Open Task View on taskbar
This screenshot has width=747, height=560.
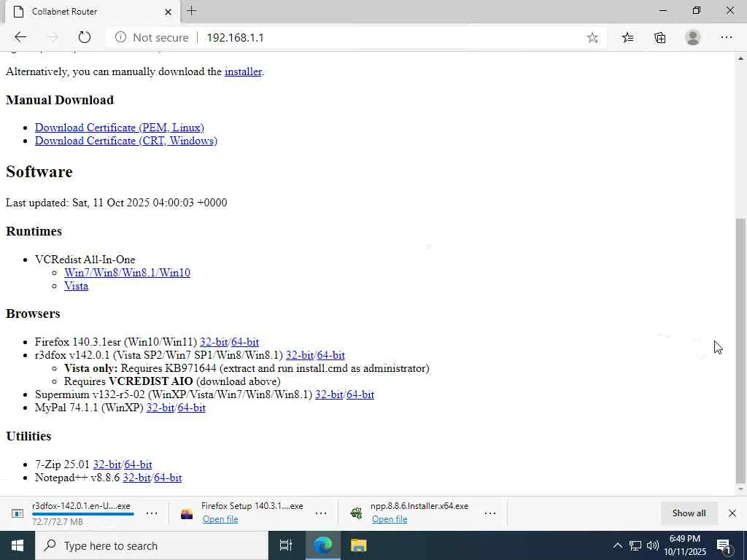click(285, 545)
